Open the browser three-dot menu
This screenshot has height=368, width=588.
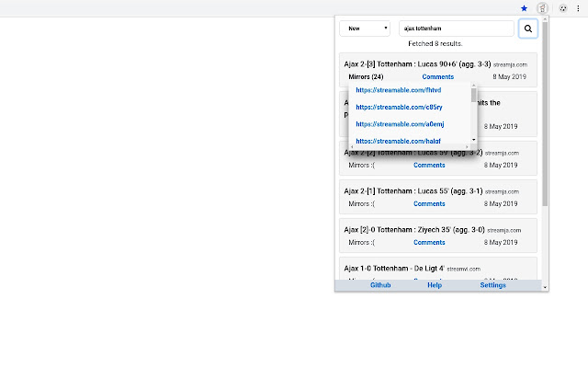578,8
